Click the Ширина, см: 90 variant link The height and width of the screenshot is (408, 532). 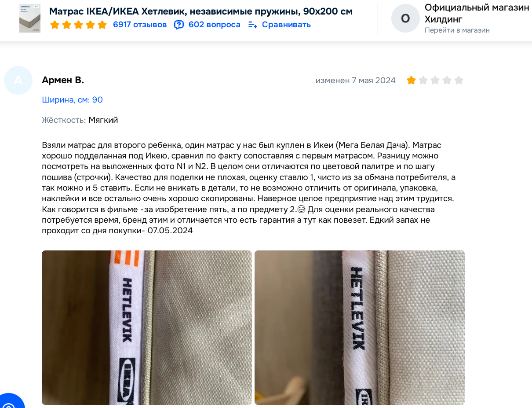tap(72, 100)
